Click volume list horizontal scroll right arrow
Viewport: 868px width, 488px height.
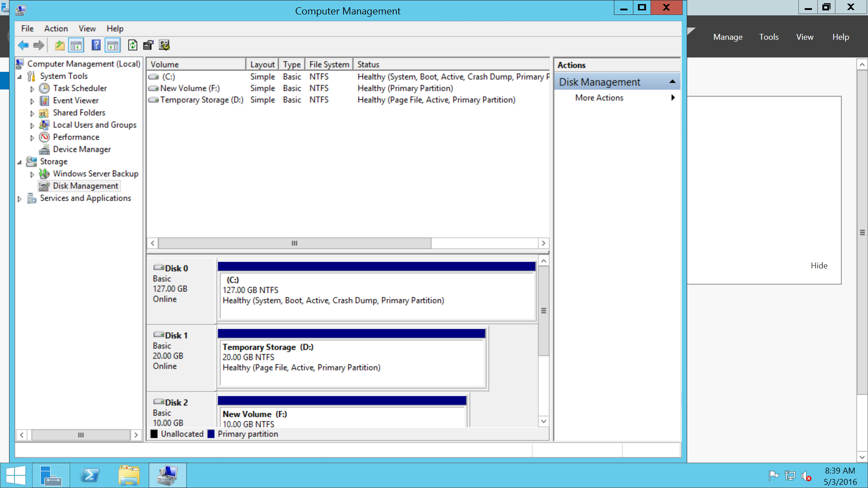543,243
